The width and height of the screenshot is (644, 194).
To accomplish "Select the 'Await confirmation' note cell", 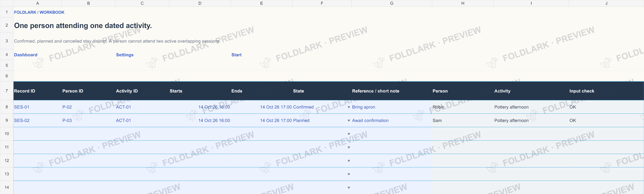I will pos(392,120).
